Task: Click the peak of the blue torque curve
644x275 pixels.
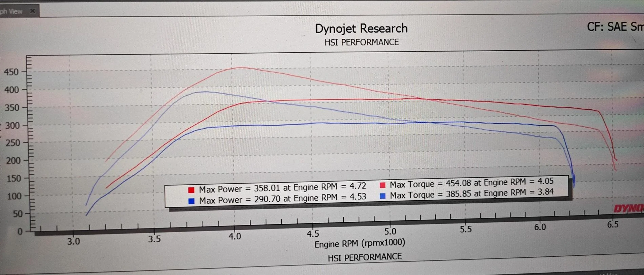Action: click(205, 92)
